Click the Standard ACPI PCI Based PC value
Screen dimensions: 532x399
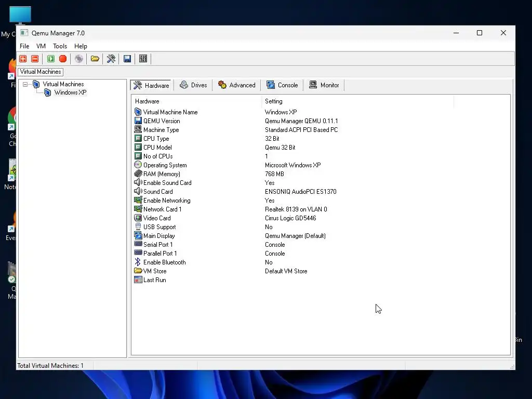[x=301, y=130]
